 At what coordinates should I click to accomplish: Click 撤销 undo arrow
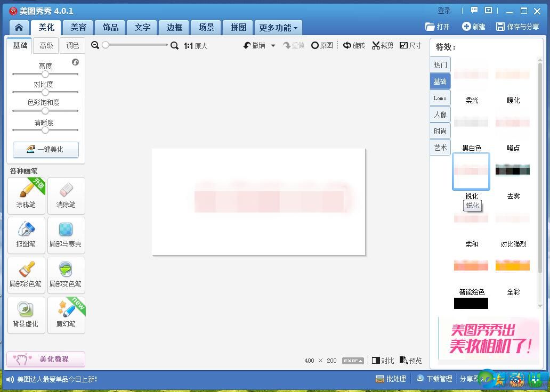pyautogui.click(x=254, y=45)
